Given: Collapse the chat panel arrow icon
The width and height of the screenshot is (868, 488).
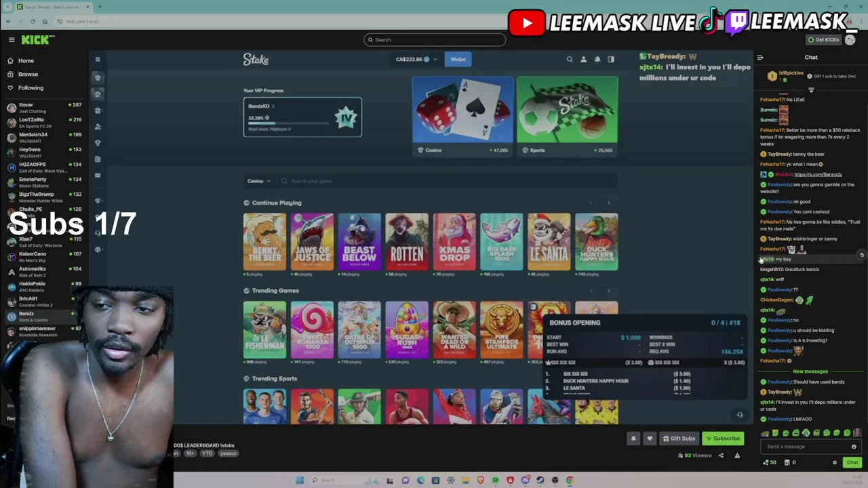Looking at the screenshot, I should pos(760,58).
